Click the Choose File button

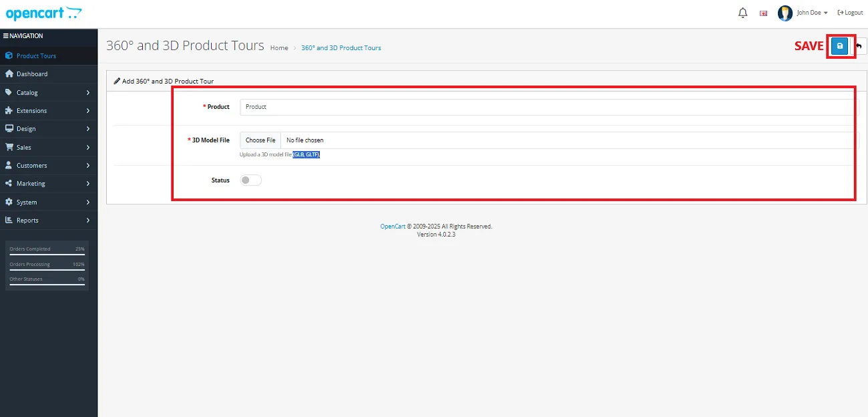click(260, 140)
